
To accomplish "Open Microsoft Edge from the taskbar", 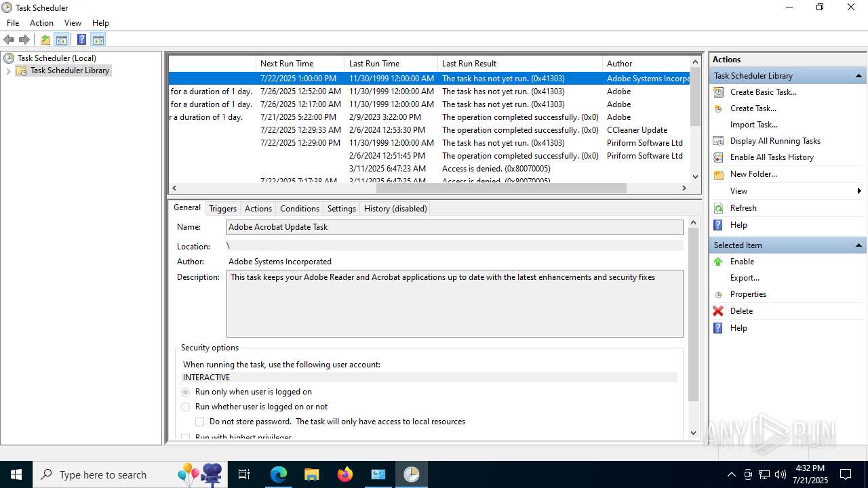I will 279,474.
